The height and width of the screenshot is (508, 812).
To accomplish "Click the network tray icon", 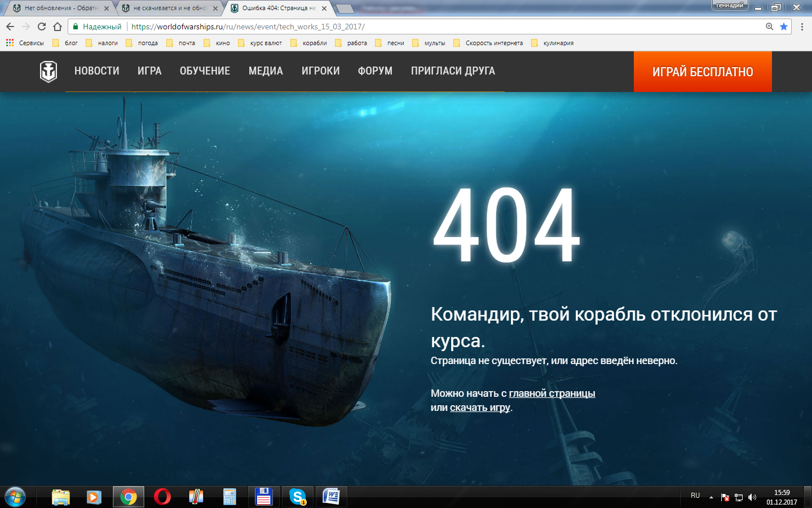I will coord(738,497).
